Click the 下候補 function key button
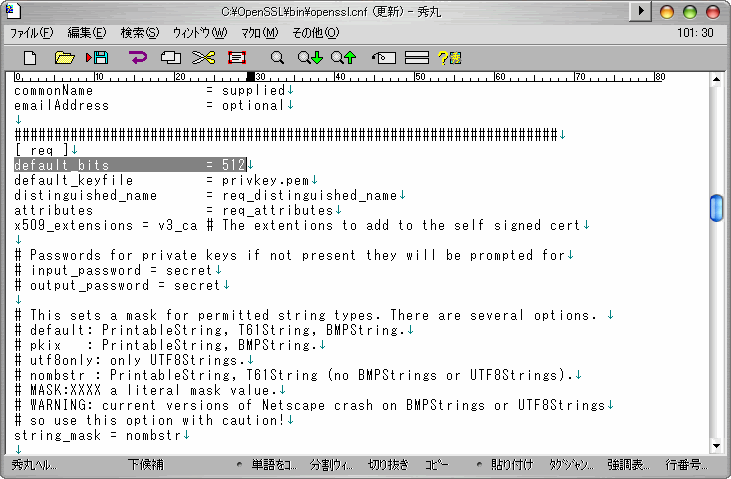 pyautogui.click(x=146, y=465)
